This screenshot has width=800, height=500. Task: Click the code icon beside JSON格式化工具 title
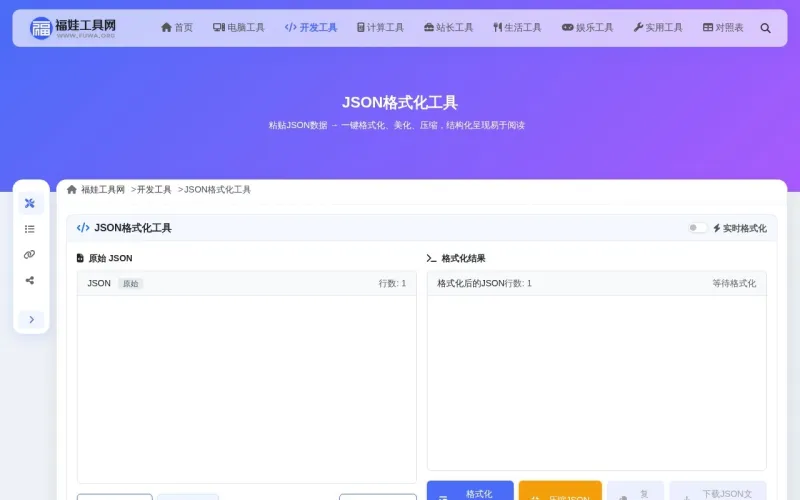(x=83, y=228)
